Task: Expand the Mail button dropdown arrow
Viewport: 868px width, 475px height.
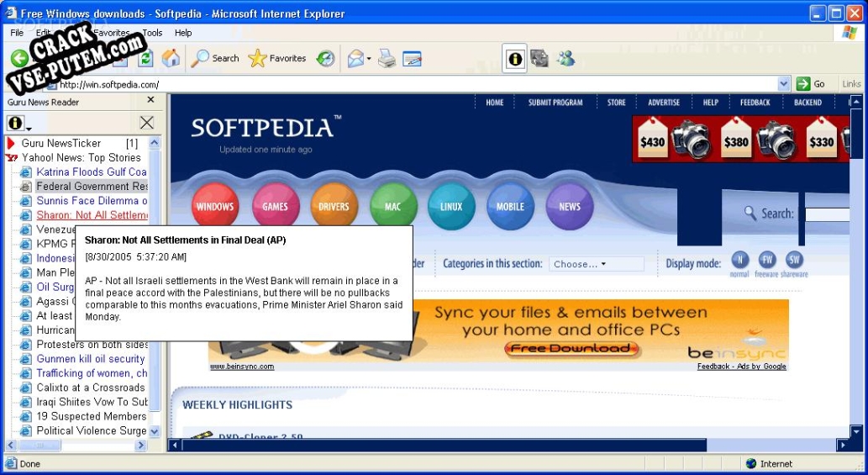Action: (x=369, y=59)
